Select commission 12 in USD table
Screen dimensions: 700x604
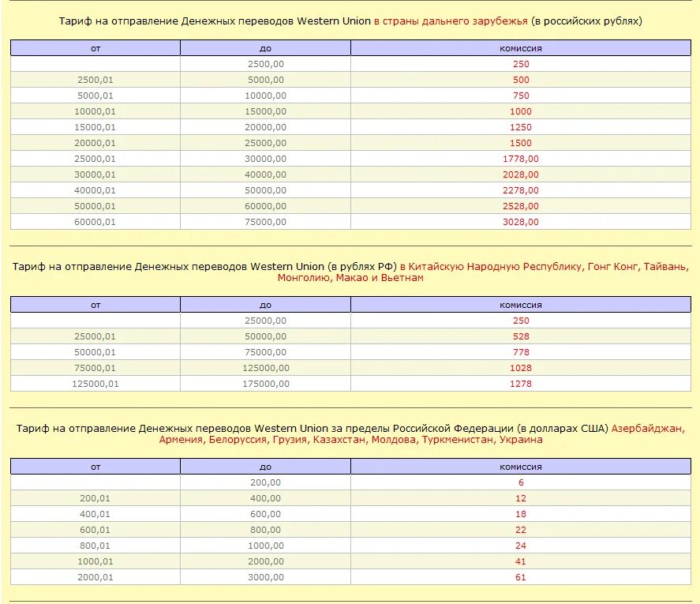(521, 498)
